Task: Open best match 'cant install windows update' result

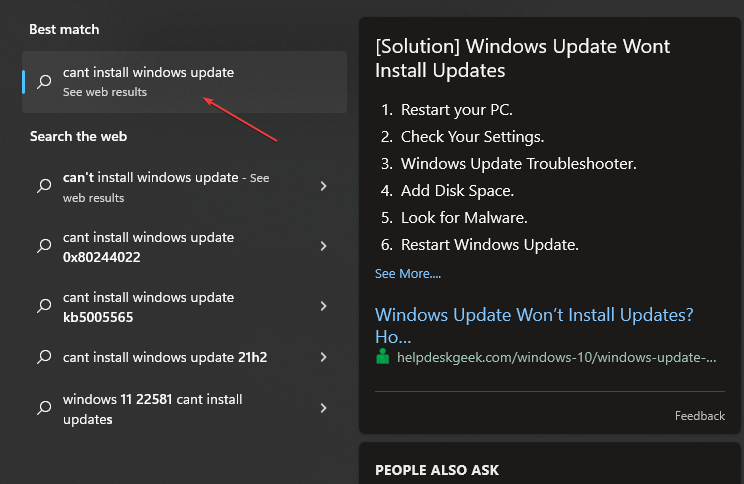Action: [x=184, y=82]
